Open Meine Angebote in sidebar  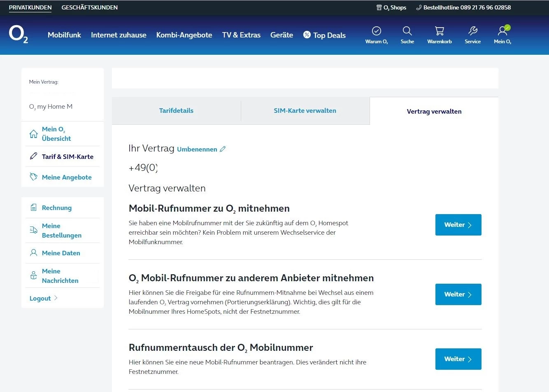pos(67,177)
